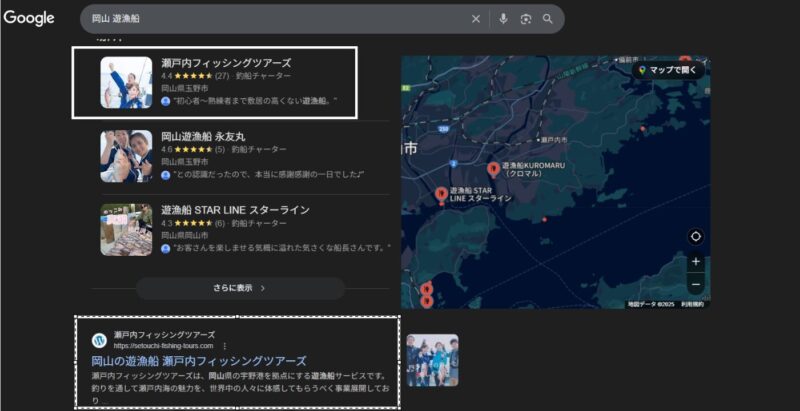
Task: Open the three-dot menu beside setouchi-fishing-tours.com
Action: (x=224, y=346)
